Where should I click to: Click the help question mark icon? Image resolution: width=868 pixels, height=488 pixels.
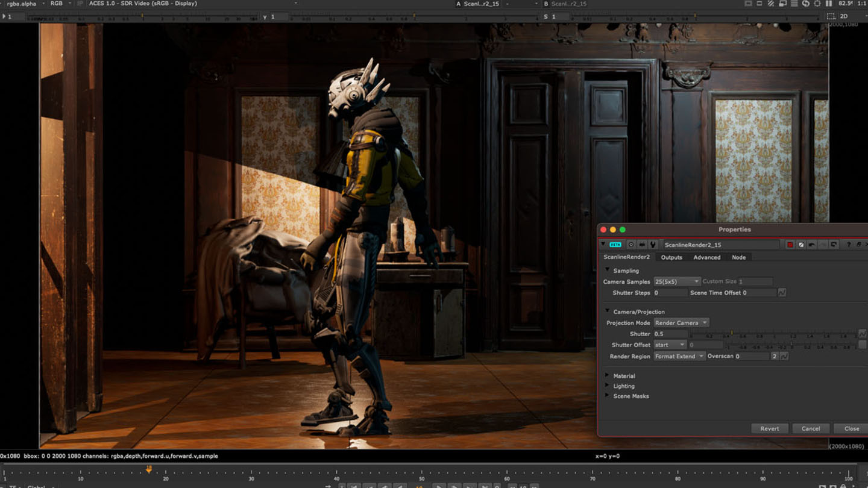coord(849,245)
